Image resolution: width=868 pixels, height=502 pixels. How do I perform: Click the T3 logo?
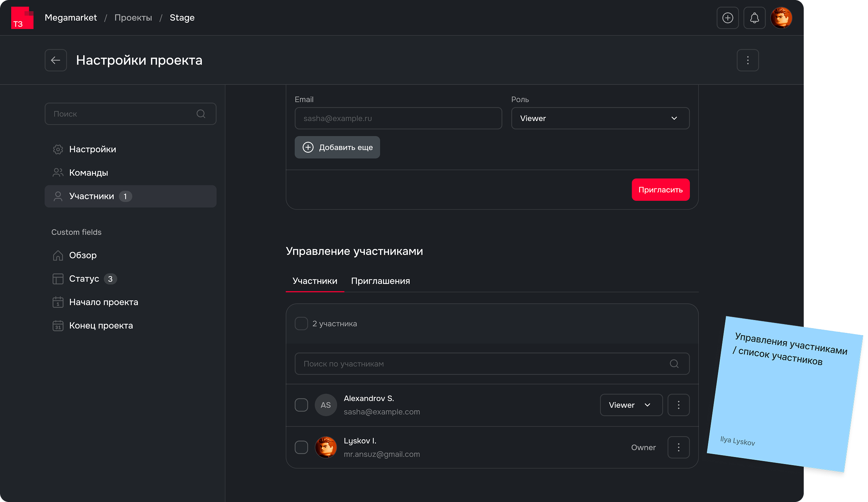[x=22, y=18]
